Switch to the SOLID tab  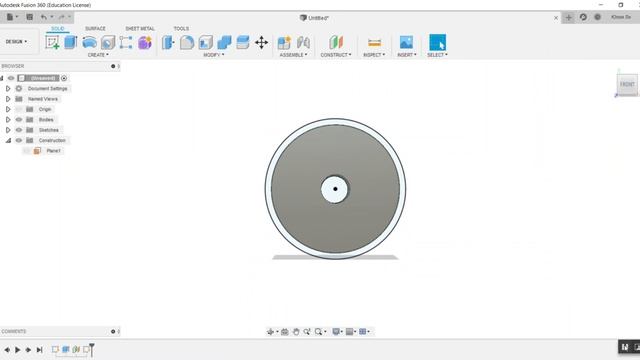pos(58,29)
